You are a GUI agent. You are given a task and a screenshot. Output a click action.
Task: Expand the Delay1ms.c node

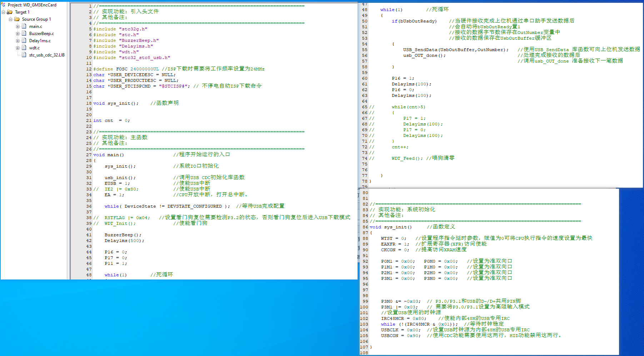click(18, 41)
